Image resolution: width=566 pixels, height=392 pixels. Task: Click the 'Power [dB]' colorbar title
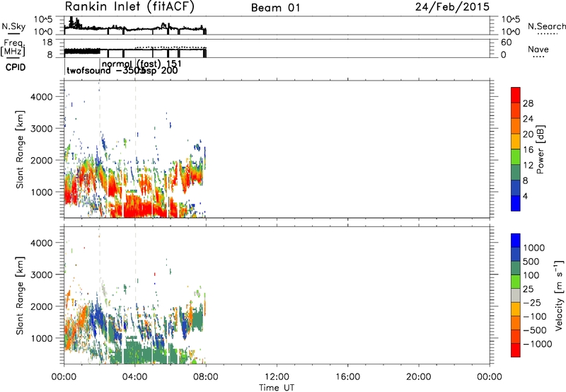[x=541, y=149]
